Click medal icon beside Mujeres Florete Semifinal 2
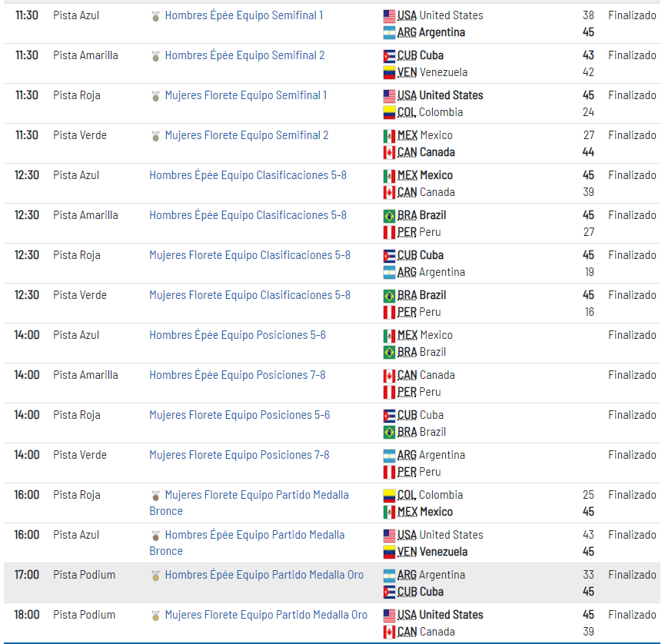 tap(155, 135)
